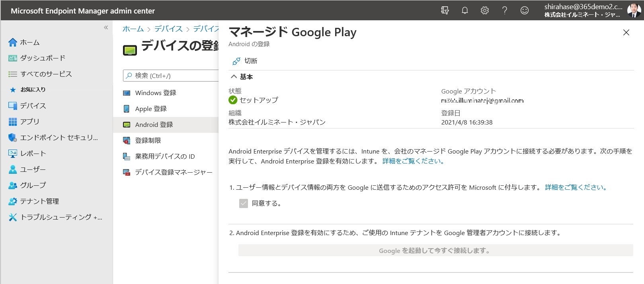Toggle the 同意する checkbox
644x284 pixels.
(244, 203)
